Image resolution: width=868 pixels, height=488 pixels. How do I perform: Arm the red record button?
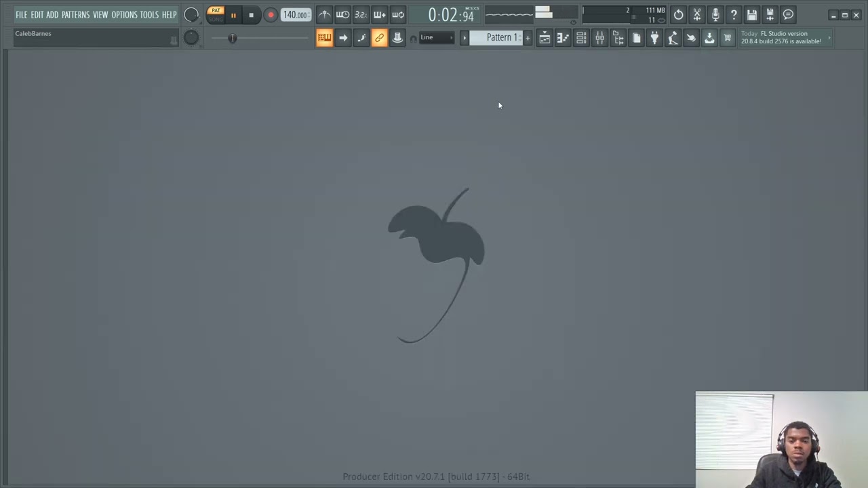tap(270, 15)
